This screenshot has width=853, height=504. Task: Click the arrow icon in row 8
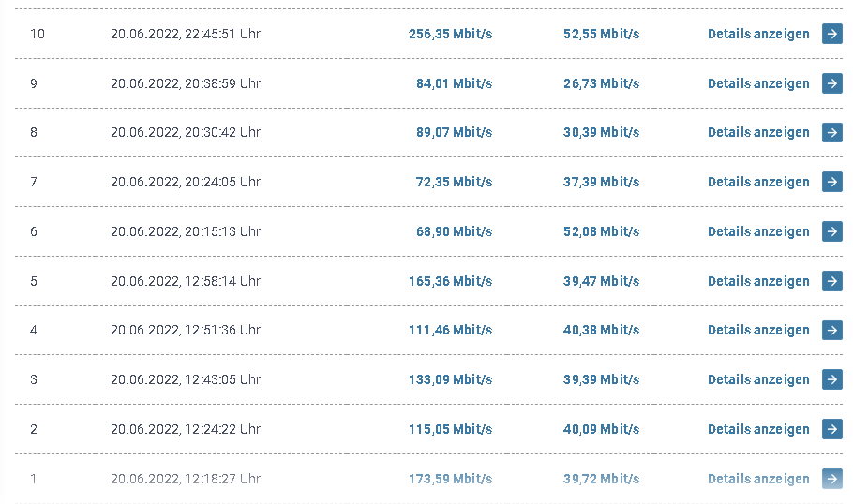(x=831, y=132)
